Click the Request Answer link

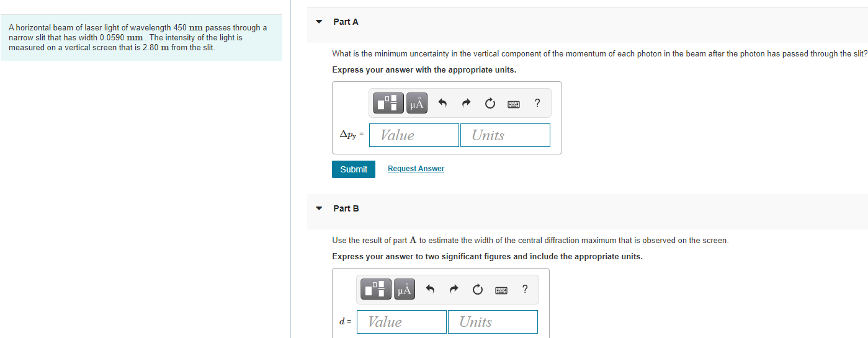pos(416,169)
